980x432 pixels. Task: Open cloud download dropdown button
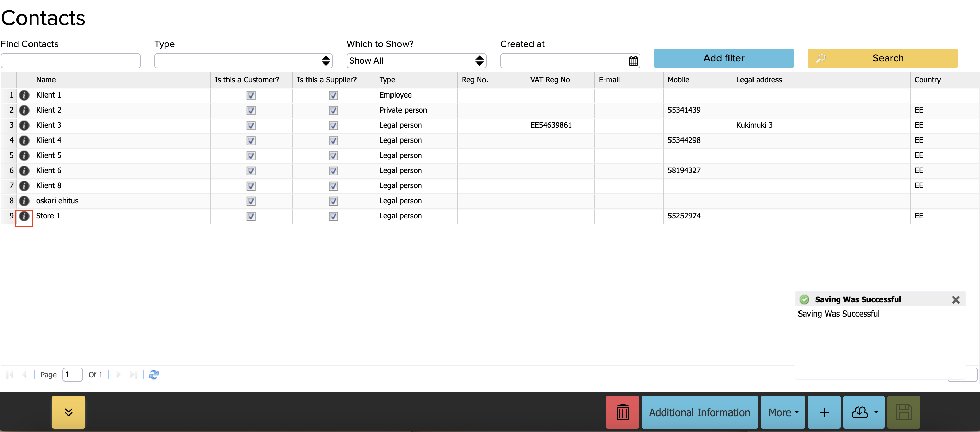(x=863, y=412)
